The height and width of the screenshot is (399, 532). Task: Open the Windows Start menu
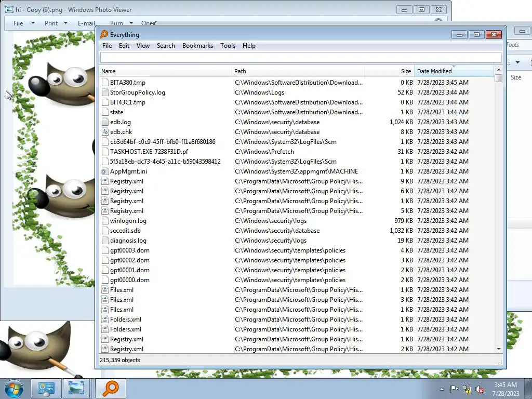[14, 389]
